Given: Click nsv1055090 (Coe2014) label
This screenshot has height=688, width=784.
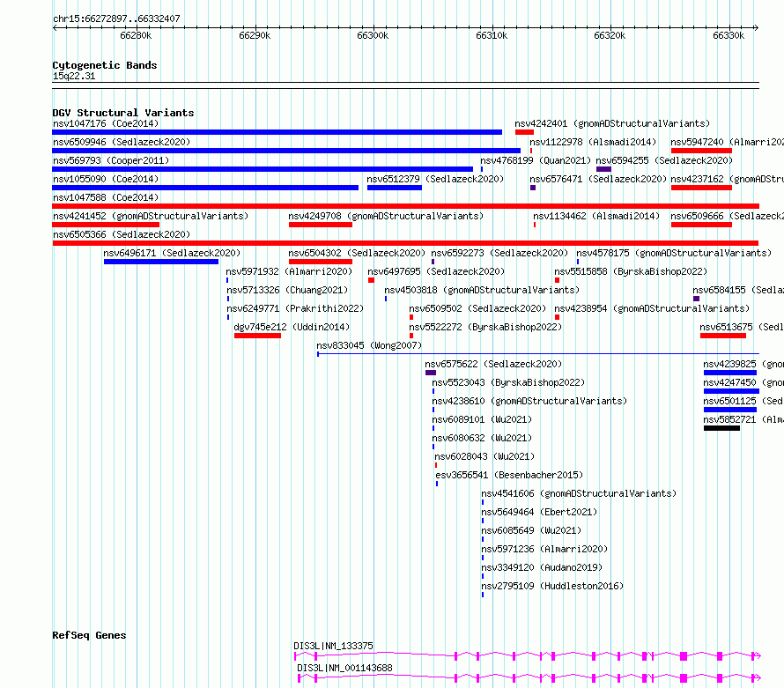Looking at the screenshot, I should click(x=106, y=179).
